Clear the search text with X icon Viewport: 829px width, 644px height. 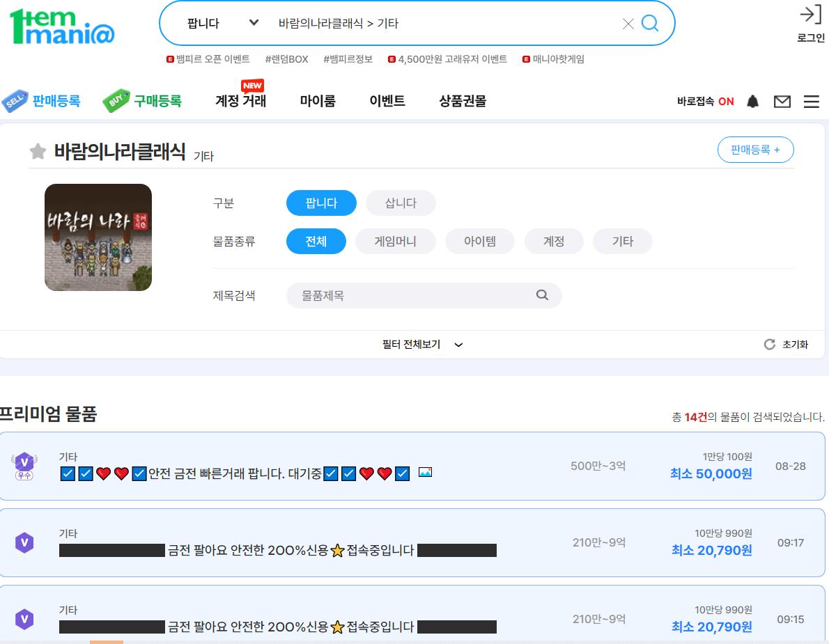click(628, 24)
